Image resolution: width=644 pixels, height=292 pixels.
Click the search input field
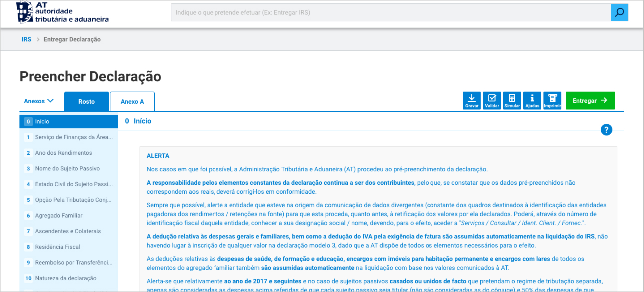(390, 12)
